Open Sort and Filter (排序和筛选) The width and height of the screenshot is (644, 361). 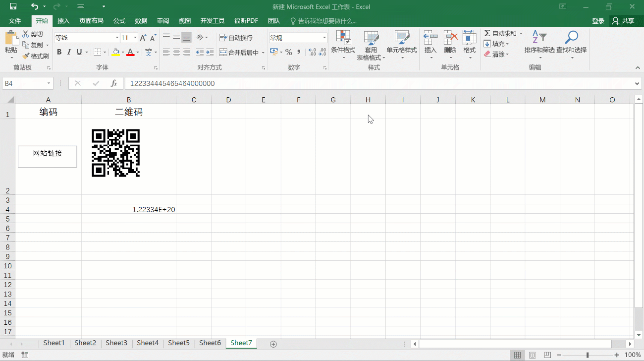539,45
